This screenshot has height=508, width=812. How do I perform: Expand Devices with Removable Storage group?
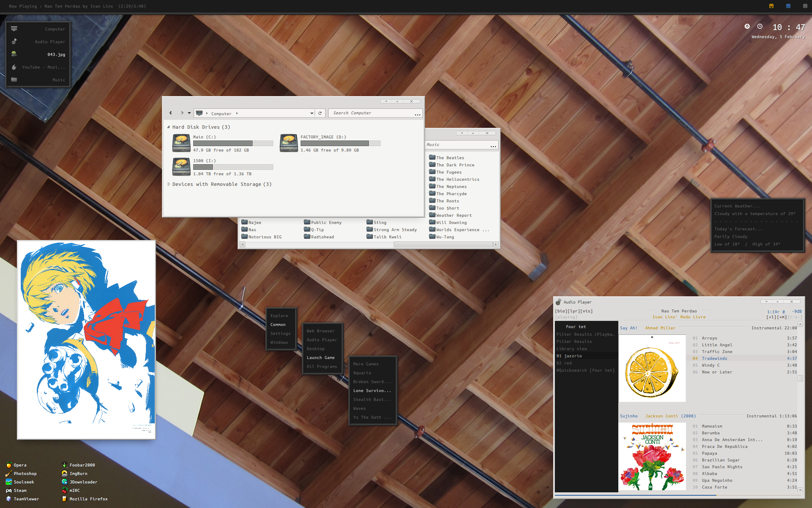point(169,184)
